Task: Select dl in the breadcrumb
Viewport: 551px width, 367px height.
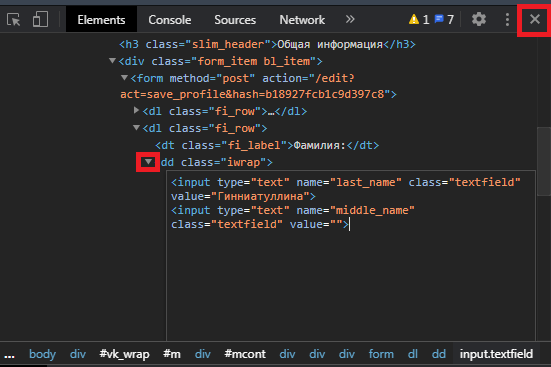Action: coord(413,354)
